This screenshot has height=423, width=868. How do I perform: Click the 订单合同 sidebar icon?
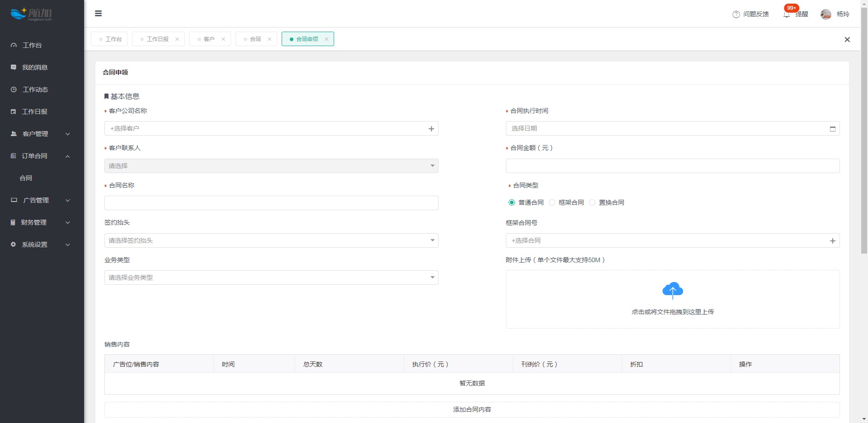click(14, 156)
